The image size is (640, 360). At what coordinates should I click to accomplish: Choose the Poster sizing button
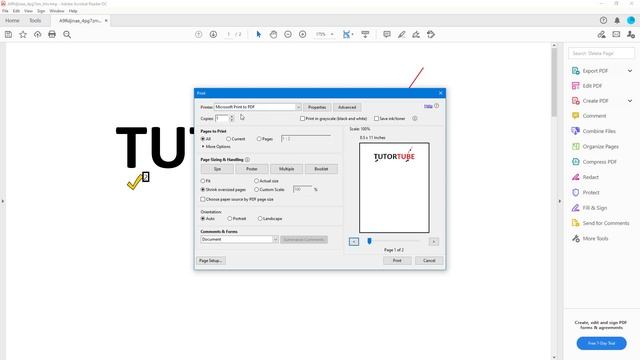point(252,169)
